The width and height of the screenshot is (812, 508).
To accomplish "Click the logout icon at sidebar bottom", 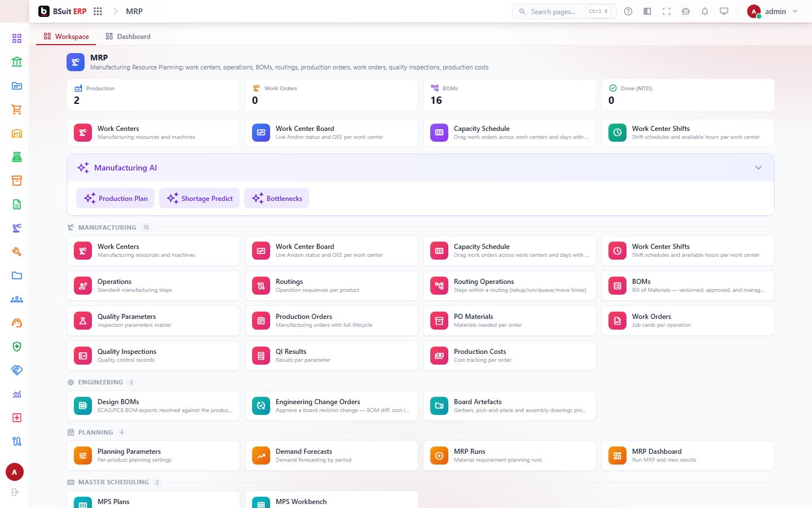I will [x=15, y=492].
